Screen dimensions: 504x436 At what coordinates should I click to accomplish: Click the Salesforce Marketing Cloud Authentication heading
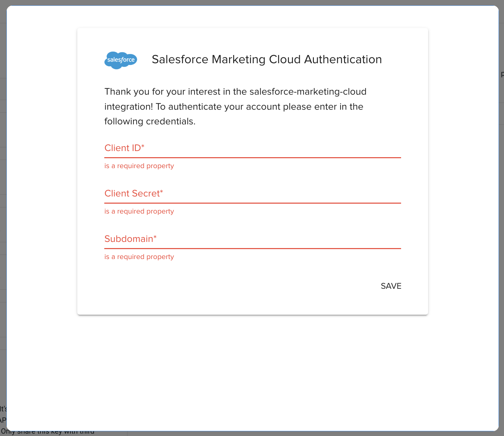click(x=266, y=59)
